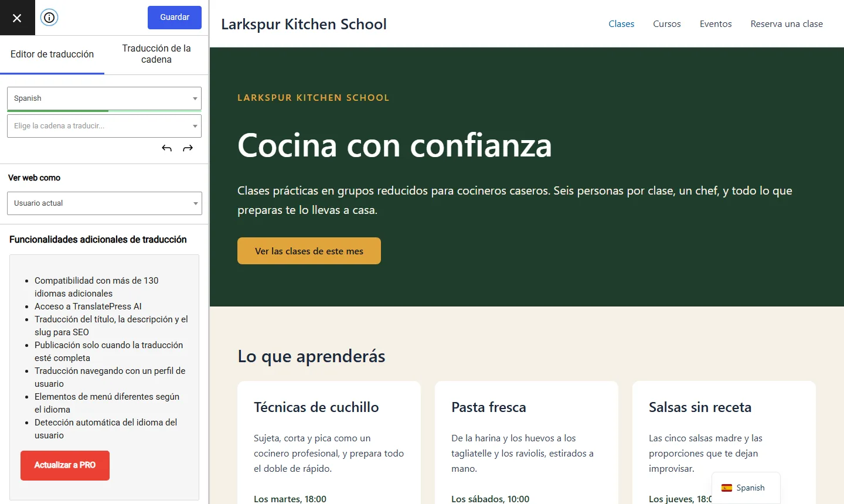Viewport: 844px width, 504px height.
Task: Select the 'Sujeta, corta y pica' description
Action: click(329, 454)
